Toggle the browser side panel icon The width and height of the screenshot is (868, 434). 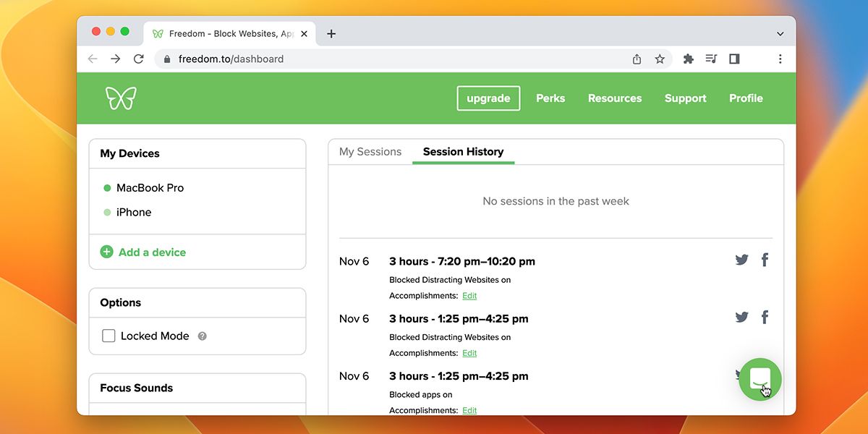[734, 59]
